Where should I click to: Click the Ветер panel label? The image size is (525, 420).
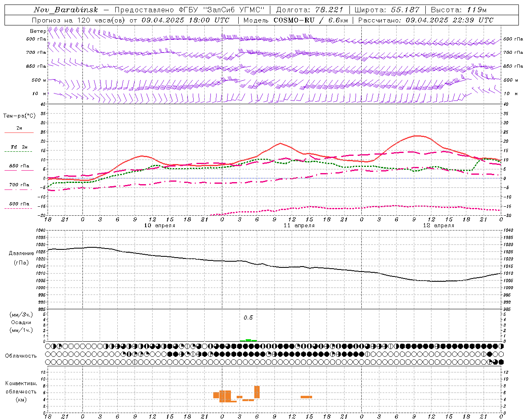(38, 31)
